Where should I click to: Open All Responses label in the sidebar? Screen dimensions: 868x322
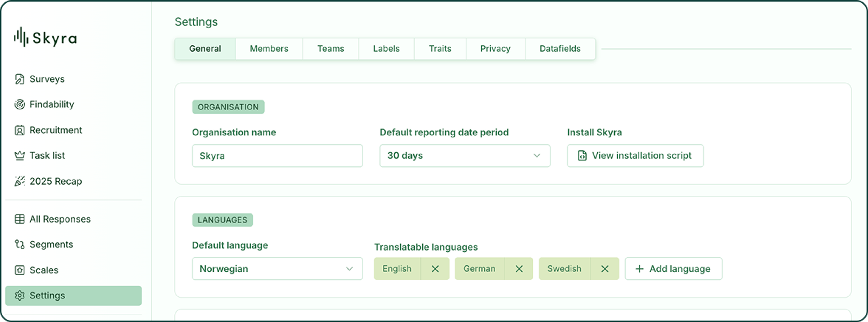pyautogui.click(x=60, y=219)
